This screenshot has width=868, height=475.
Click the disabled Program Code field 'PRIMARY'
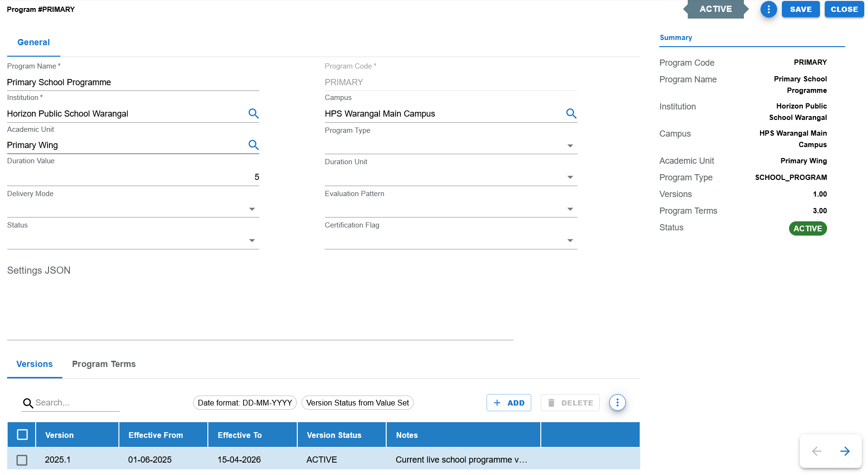tap(451, 82)
